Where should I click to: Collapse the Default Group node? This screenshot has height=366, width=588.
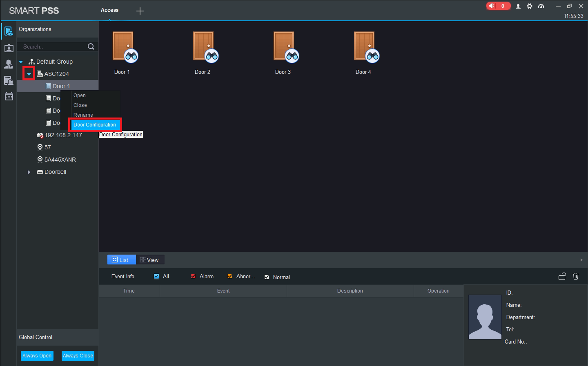click(x=21, y=62)
